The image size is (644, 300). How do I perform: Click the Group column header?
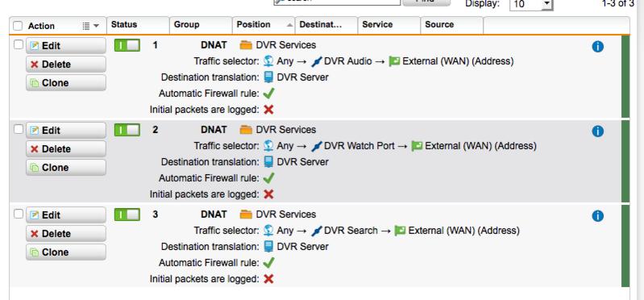tap(201, 25)
